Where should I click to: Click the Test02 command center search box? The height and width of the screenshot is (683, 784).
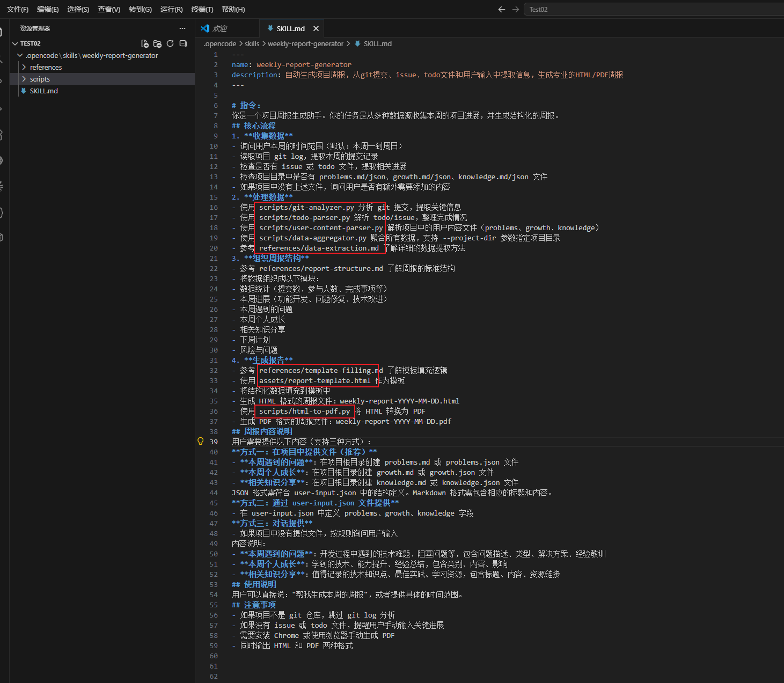pos(654,9)
